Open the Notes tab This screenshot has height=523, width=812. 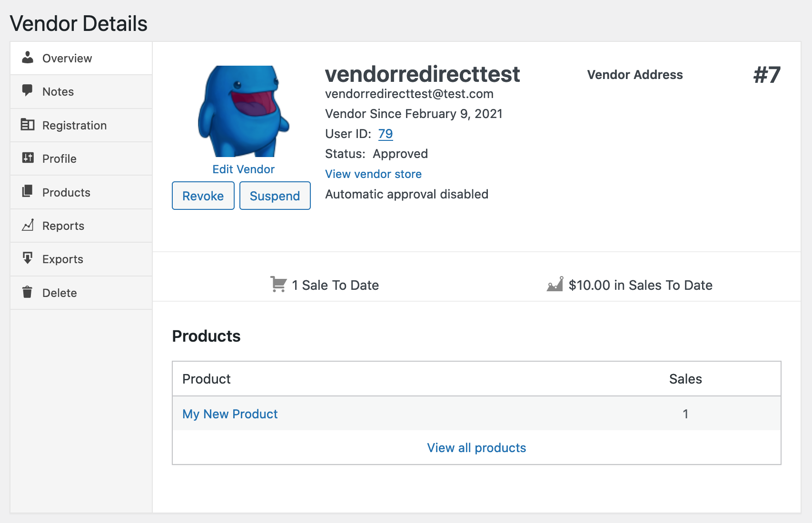coord(58,92)
